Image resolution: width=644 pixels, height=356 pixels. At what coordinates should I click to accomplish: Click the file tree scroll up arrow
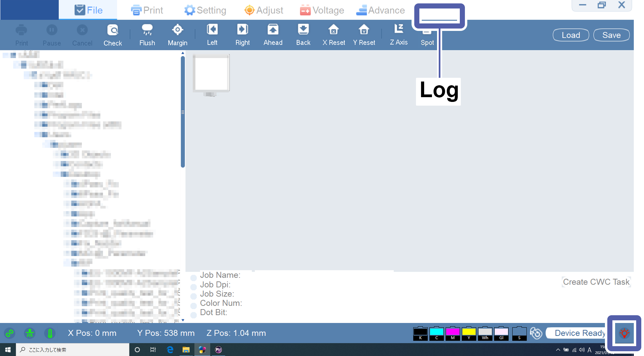(183, 53)
